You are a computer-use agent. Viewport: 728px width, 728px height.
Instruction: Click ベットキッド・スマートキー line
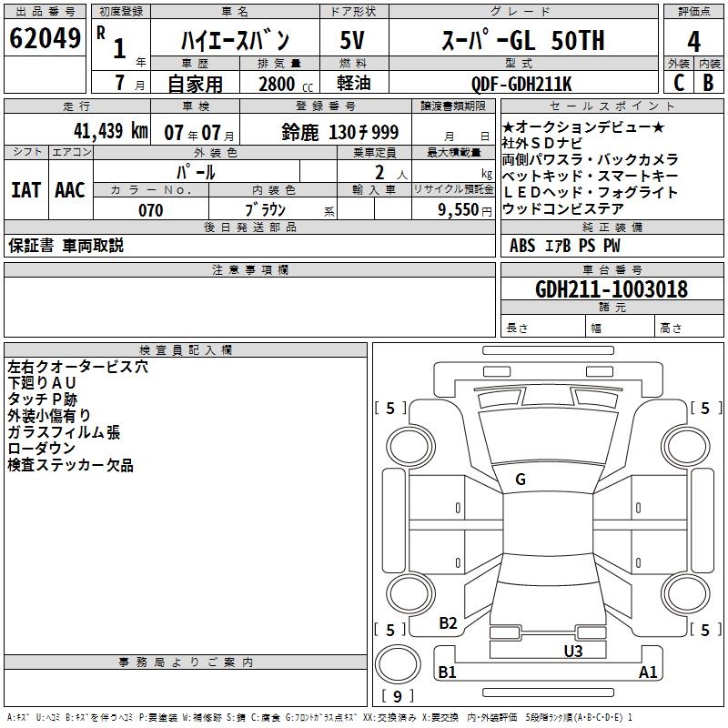coord(590,176)
